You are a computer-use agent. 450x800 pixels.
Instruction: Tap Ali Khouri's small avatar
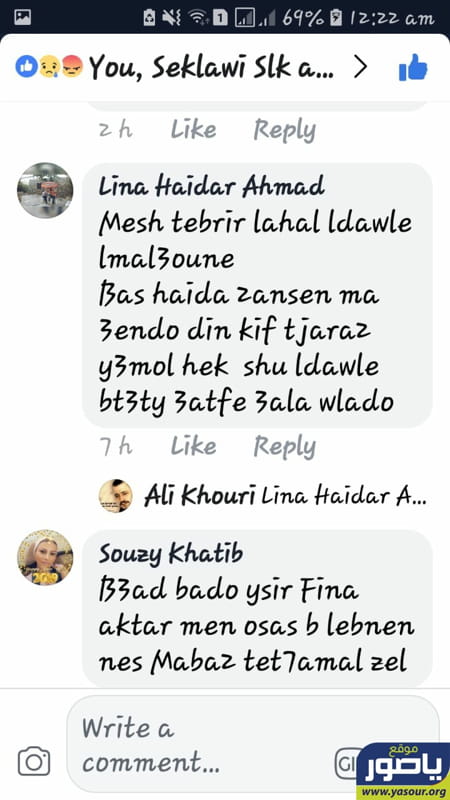(116, 496)
